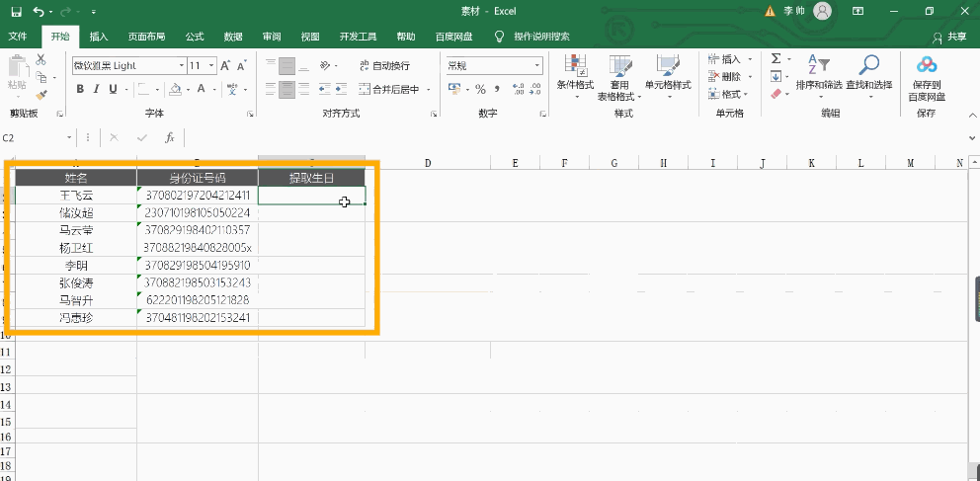Screen dimensions: 980x481
Task: Click the decrease indent icon
Action: click(x=324, y=89)
